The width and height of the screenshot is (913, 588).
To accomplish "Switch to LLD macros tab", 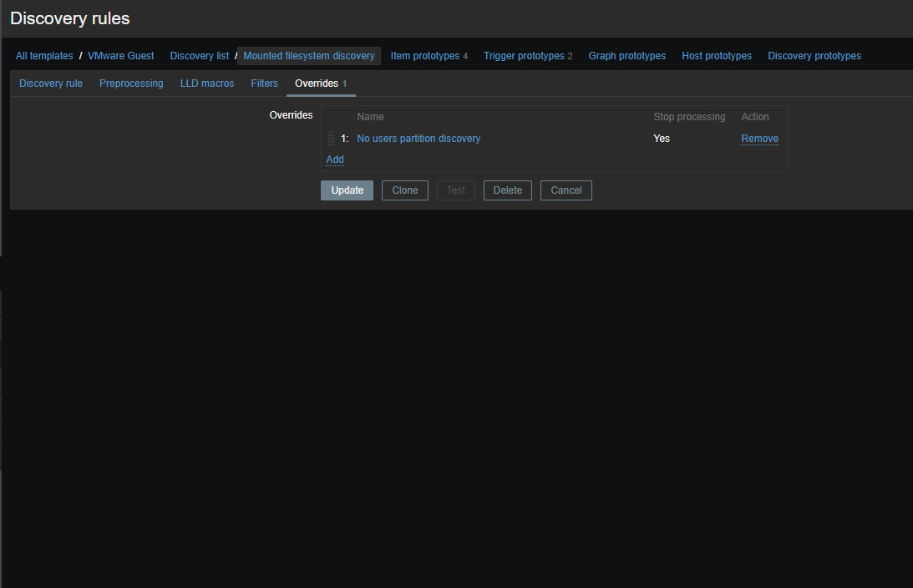I will (x=206, y=84).
